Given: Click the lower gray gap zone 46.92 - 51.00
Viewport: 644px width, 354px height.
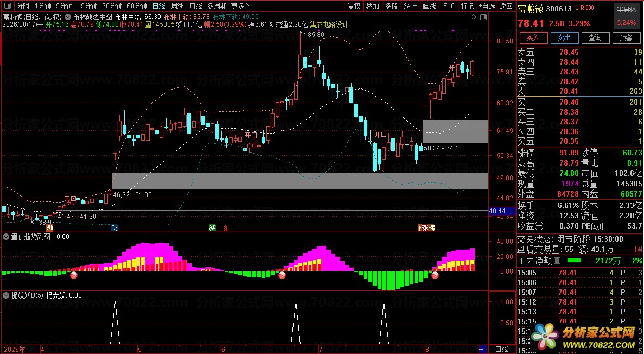Looking at the screenshot, I should coord(300,181).
